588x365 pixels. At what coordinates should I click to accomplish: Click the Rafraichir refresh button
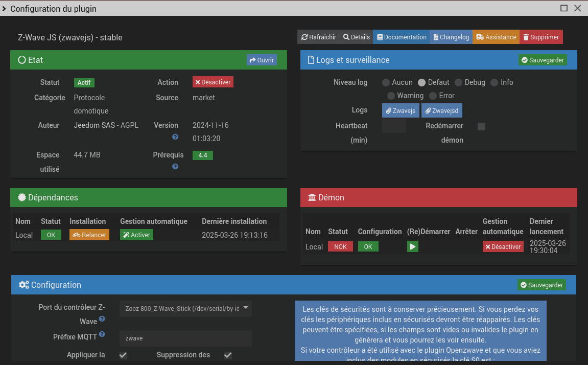point(318,37)
